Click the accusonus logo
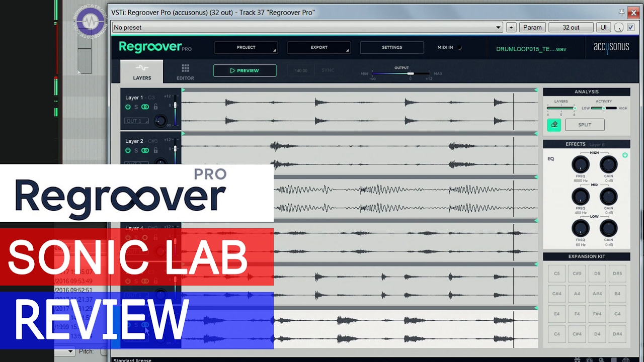 pyautogui.click(x=611, y=47)
